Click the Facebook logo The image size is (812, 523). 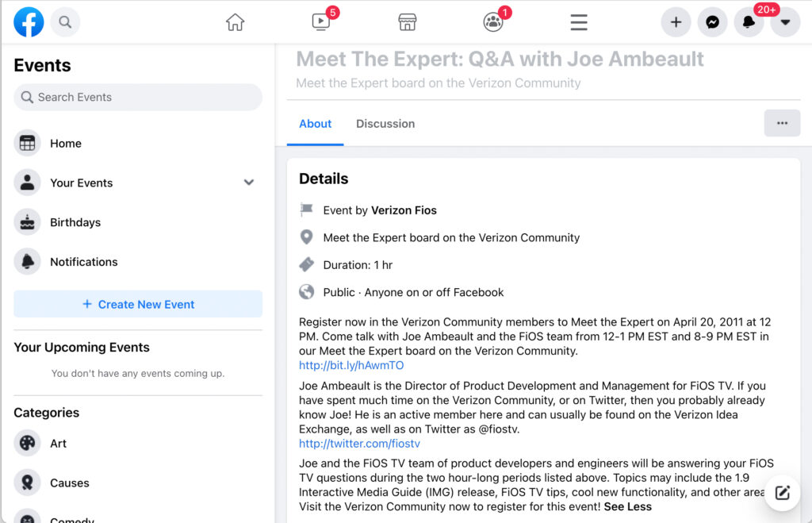pyautogui.click(x=29, y=21)
